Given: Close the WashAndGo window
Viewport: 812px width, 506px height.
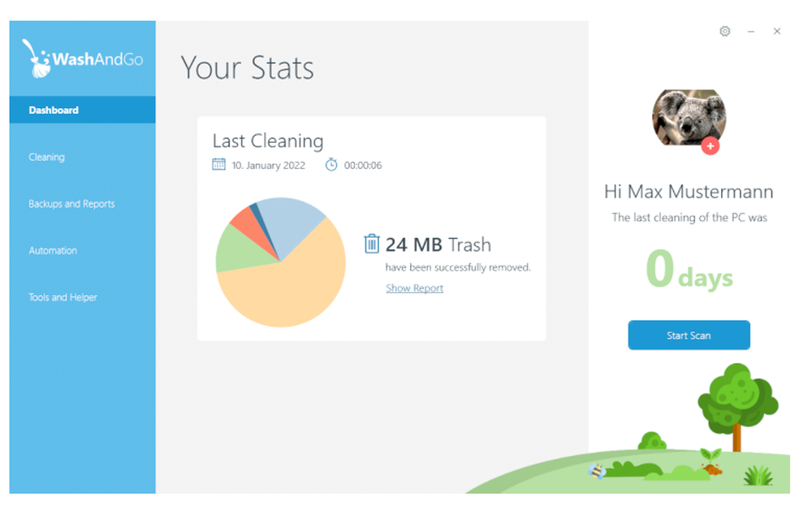Looking at the screenshot, I should (777, 31).
